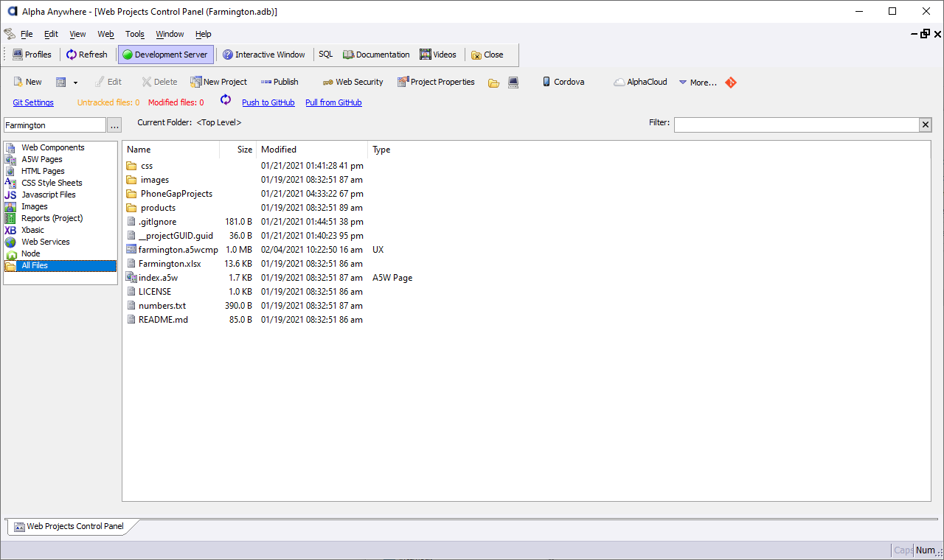Open the Window menu
The image size is (944, 560).
pos(170,34)
